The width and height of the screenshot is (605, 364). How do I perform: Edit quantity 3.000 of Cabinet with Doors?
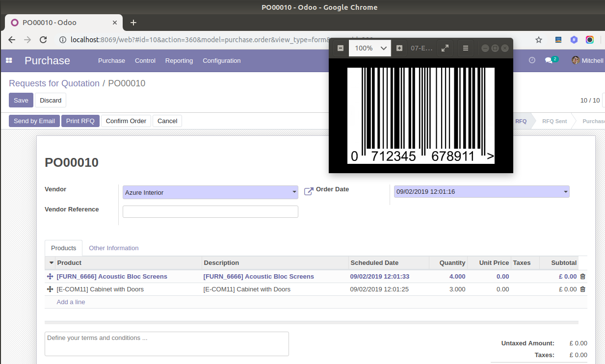(457, 289)
